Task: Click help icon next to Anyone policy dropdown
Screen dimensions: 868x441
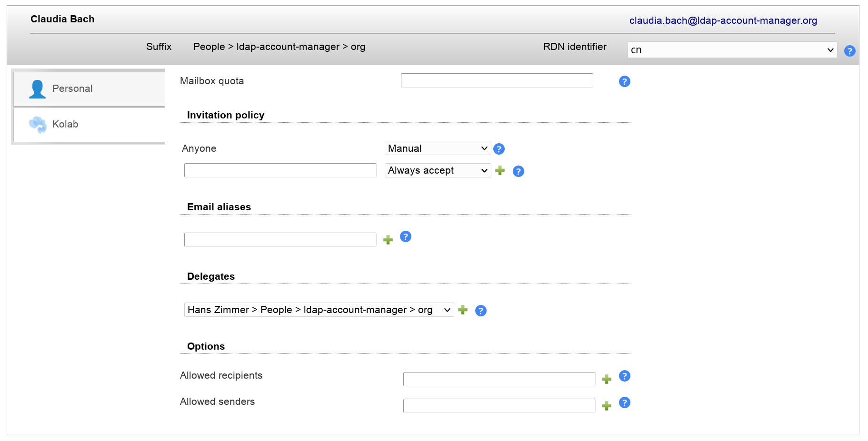Action: pos(499,149)
